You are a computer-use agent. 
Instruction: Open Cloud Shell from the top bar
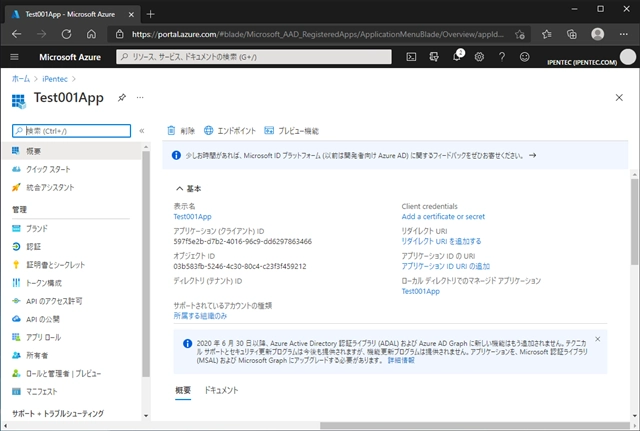point(411,57)
